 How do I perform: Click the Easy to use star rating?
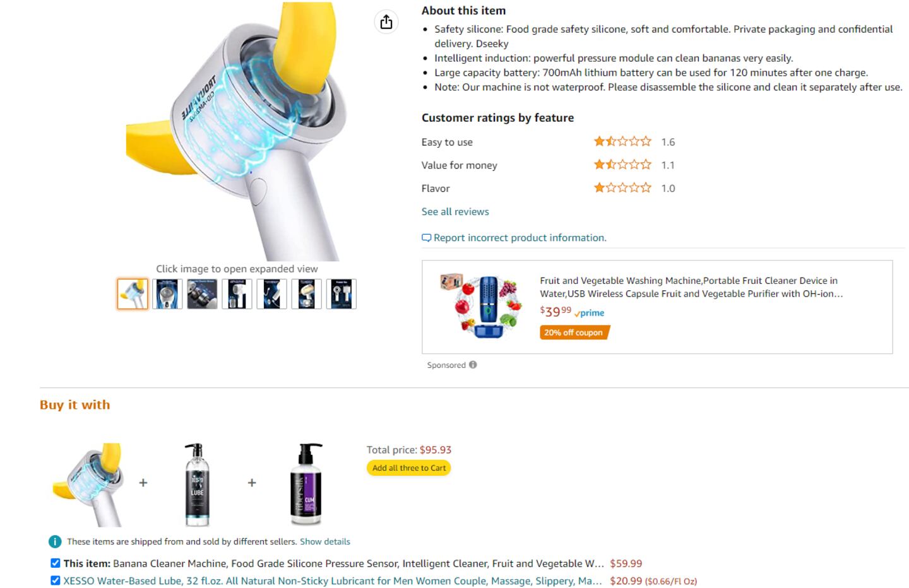click(622, 141)
